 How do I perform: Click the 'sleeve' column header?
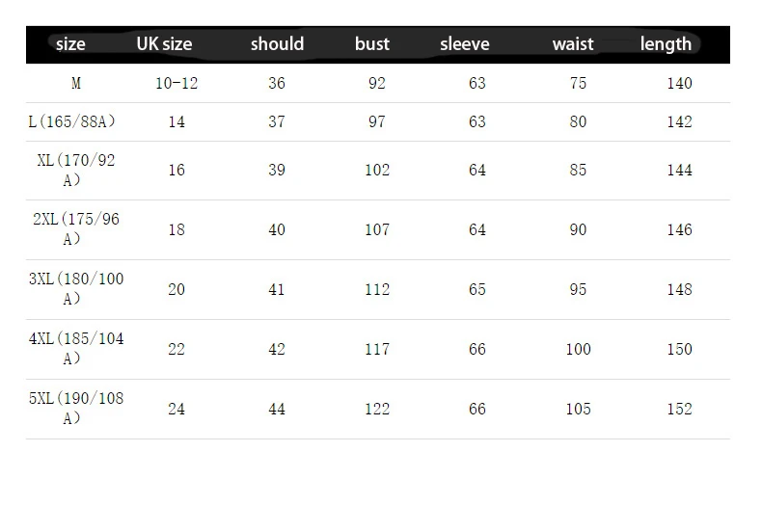465,44
